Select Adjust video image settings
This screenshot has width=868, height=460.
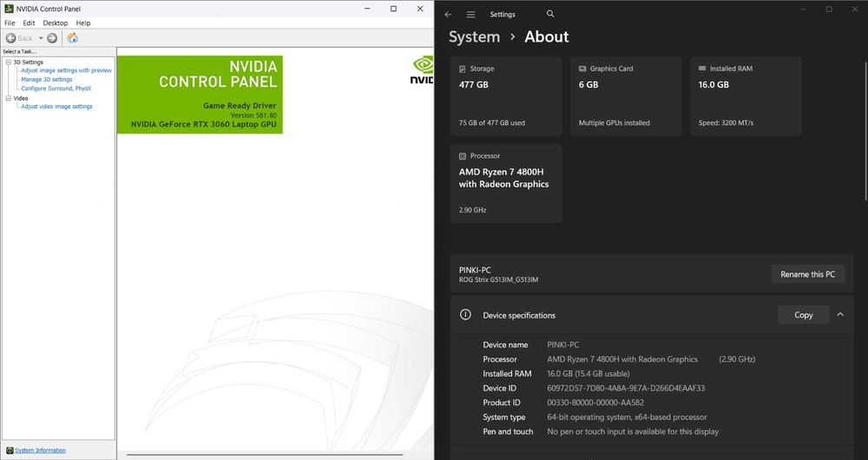56,106
